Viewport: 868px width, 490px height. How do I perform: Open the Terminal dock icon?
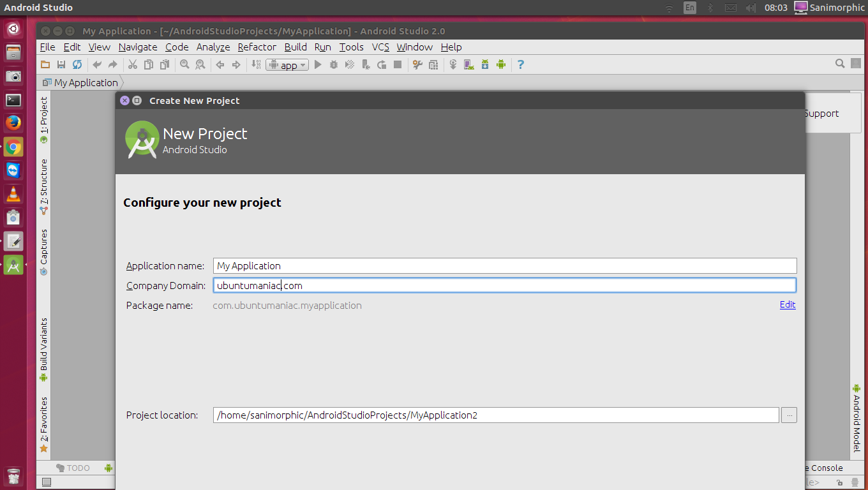[13, 100]
